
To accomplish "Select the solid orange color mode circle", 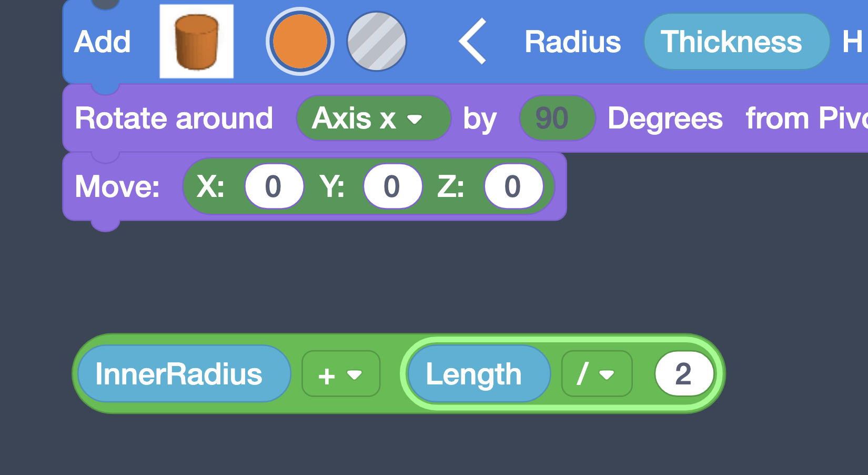I will tap(300, 41).
